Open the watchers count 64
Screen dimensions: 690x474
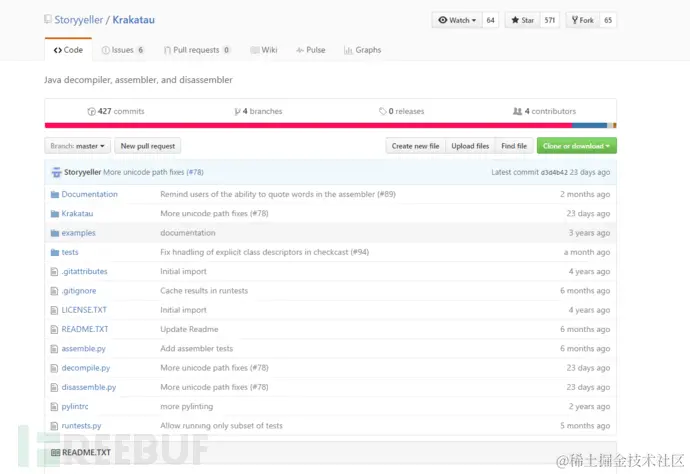point(491,20)
